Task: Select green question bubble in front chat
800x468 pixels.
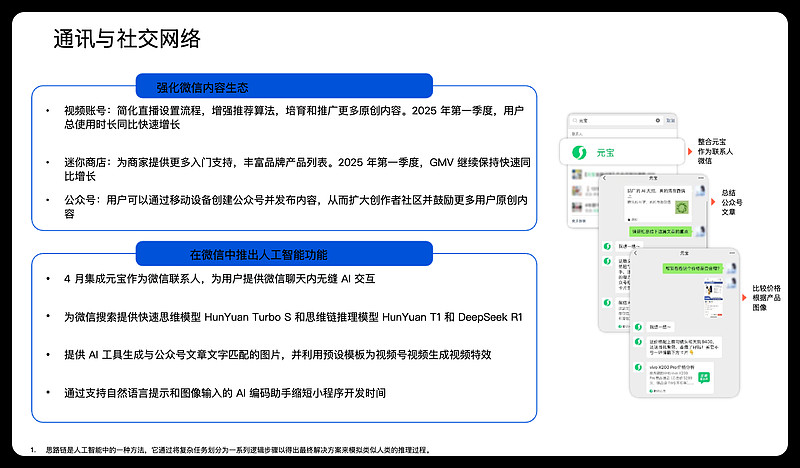Action: tap(692, 268)
